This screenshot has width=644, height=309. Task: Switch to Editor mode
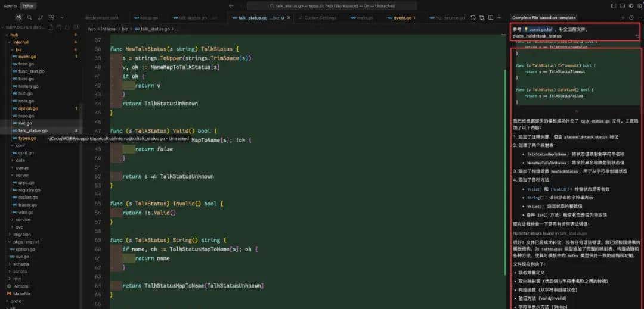click(x=27, y=5)
